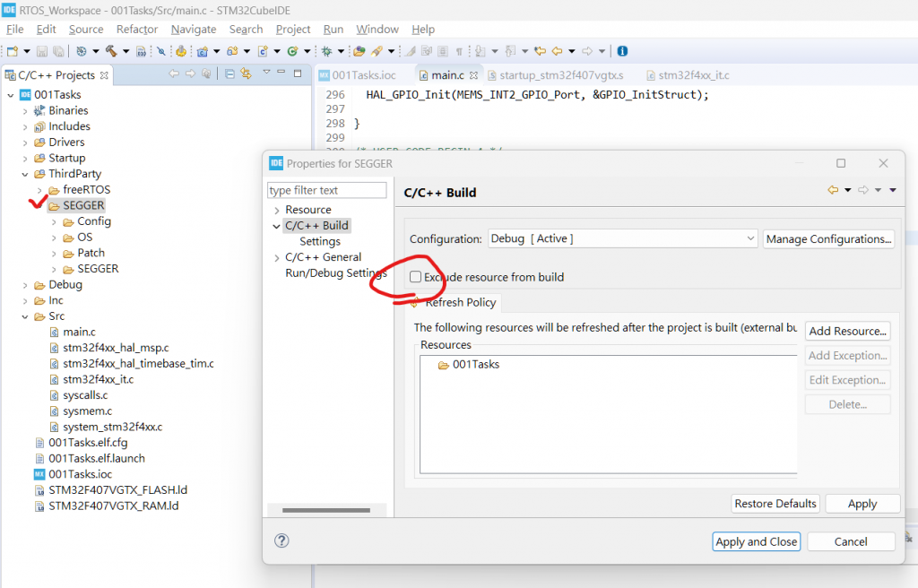Close the main.c editor tab

473,75
